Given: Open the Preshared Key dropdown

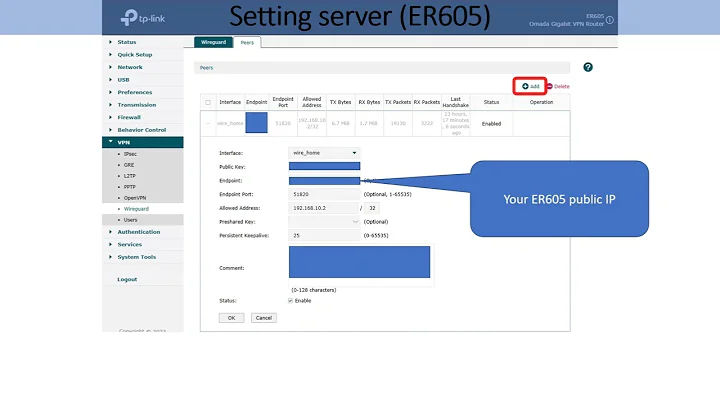Looking at the screenshot, I should (324, 222).
